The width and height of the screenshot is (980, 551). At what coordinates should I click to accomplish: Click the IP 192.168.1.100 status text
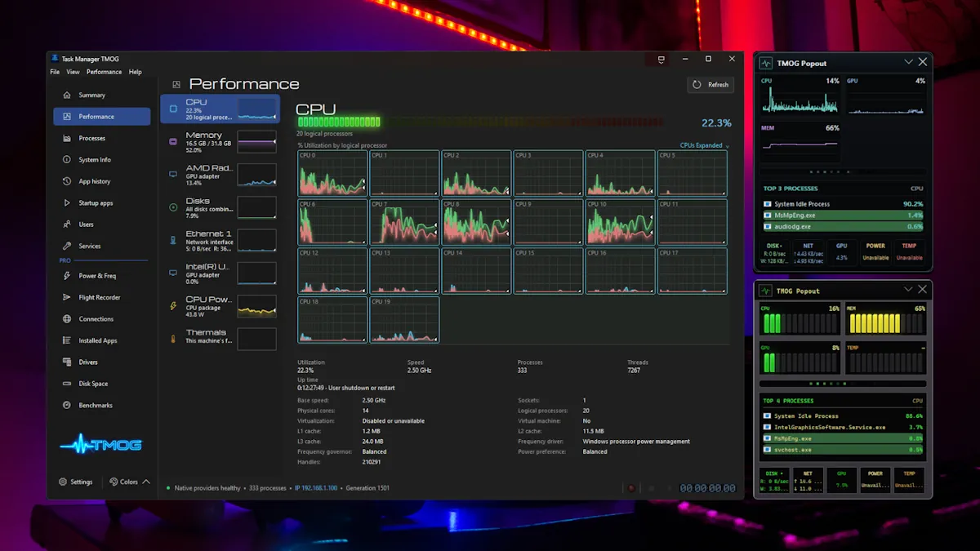click(314, 488)
